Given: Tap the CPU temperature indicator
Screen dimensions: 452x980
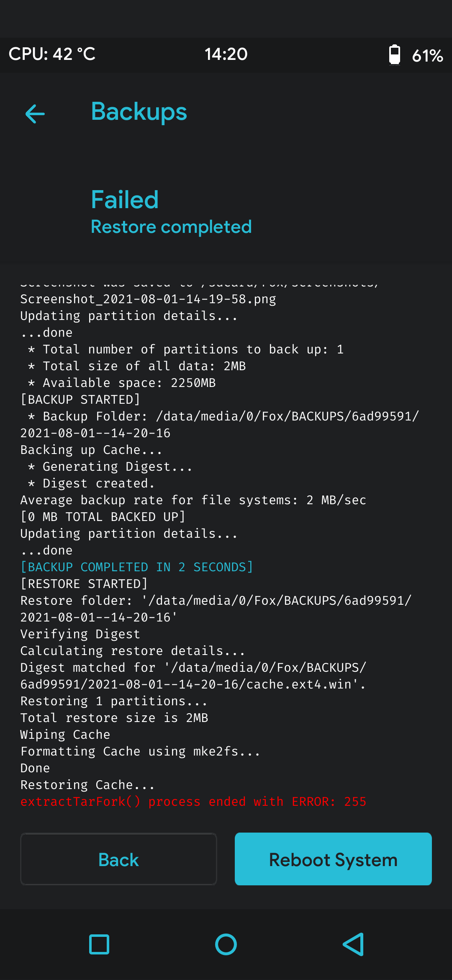Looking at the screenshot, I should [x=52, y=54].
